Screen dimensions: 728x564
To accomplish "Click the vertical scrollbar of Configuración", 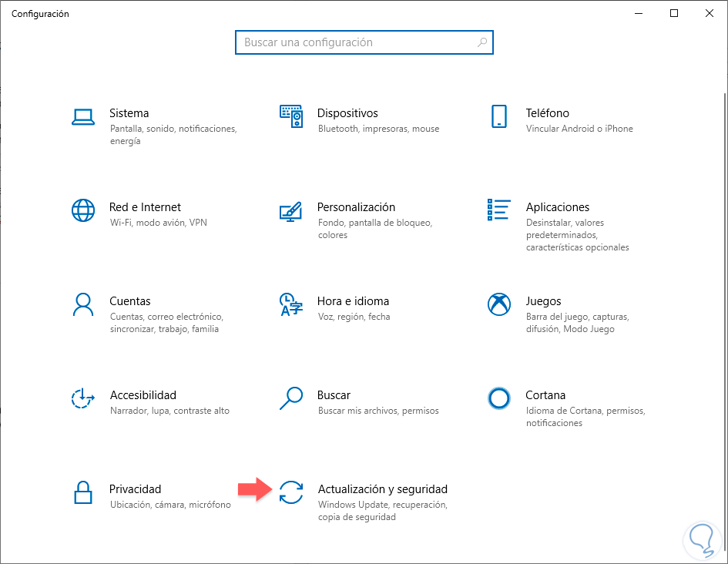I will 725,321.
